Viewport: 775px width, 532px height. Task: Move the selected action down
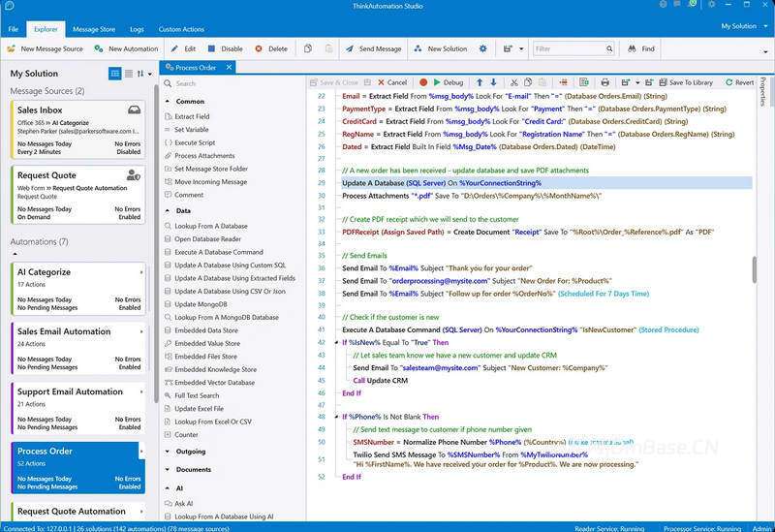[x=493, y=82]
